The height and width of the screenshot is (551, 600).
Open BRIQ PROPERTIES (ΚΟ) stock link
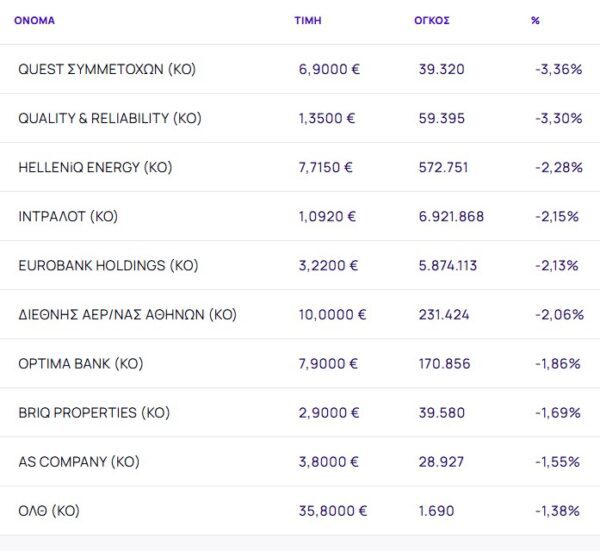point(94,412)
